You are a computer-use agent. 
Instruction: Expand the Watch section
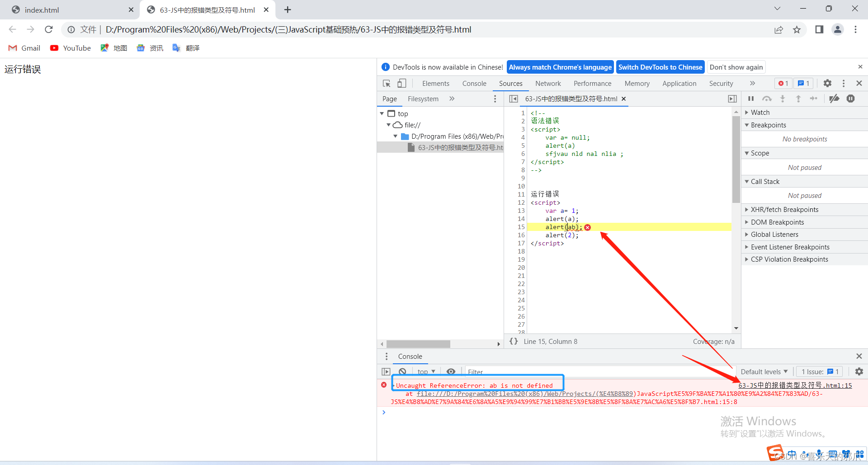point(804,113)
